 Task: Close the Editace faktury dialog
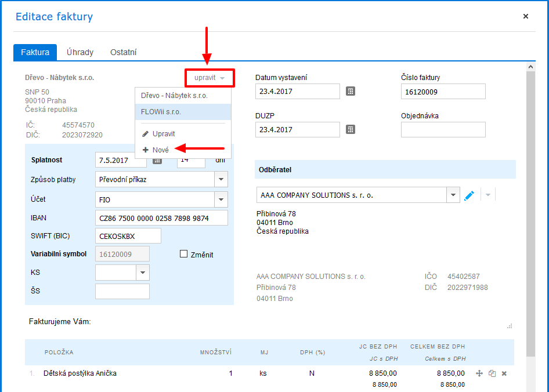(526, 16)
